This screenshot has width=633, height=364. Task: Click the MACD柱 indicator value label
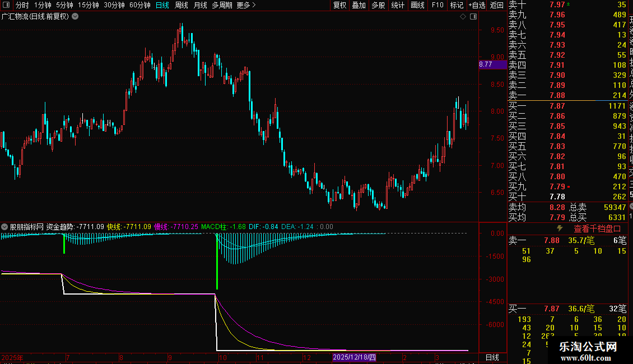[224, 227]
